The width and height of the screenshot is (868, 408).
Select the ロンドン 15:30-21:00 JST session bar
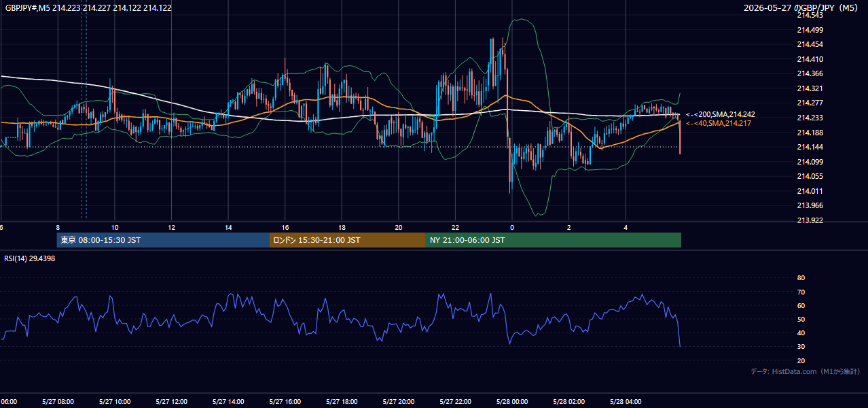348,240
